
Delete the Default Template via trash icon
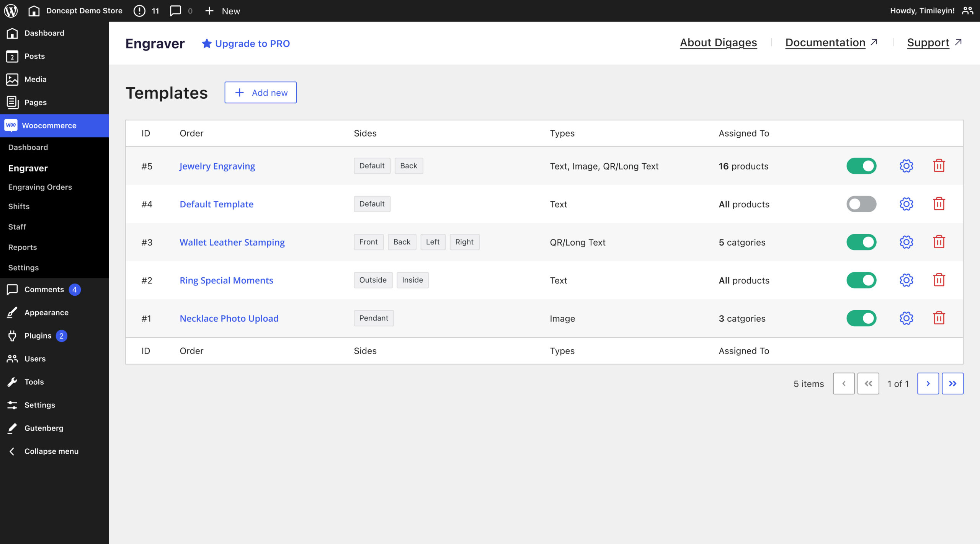point(939,204)
